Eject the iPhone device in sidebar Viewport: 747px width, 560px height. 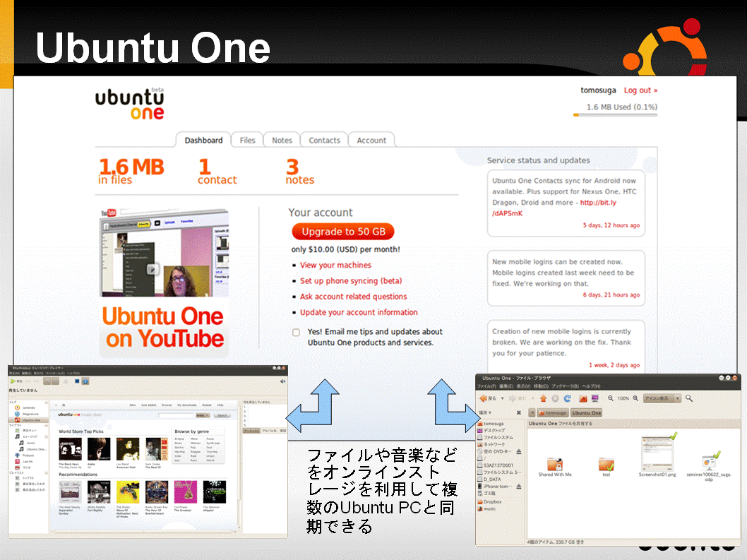click(519, 487)
